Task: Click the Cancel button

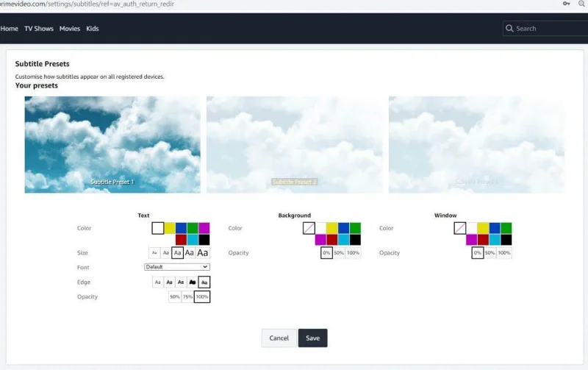Action: [279, 338]
